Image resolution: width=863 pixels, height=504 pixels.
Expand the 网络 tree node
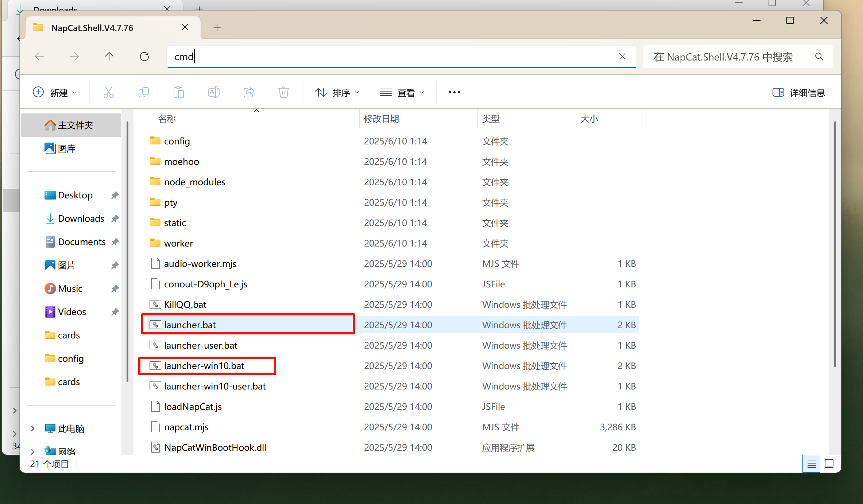click(x=32, y=451)
